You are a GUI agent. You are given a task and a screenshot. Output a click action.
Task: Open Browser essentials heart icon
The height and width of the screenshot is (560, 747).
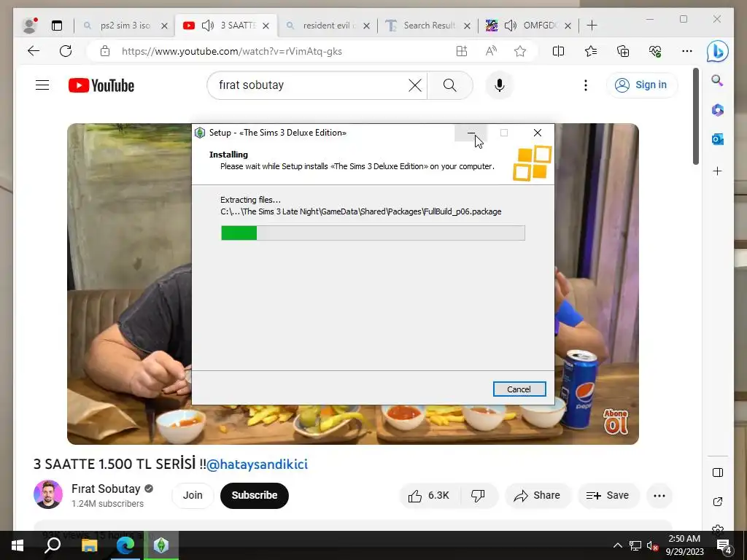click(x=655, y=51)
